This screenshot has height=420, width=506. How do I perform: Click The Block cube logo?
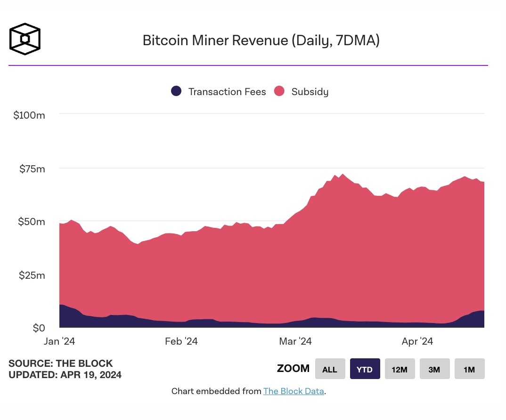(x=25, y=39)
